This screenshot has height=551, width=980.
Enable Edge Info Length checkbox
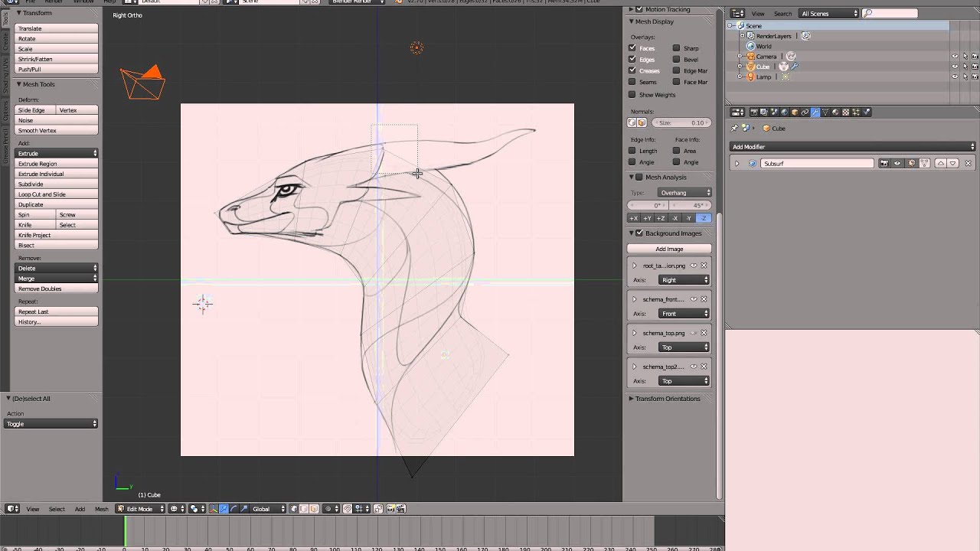coord(632,151)
